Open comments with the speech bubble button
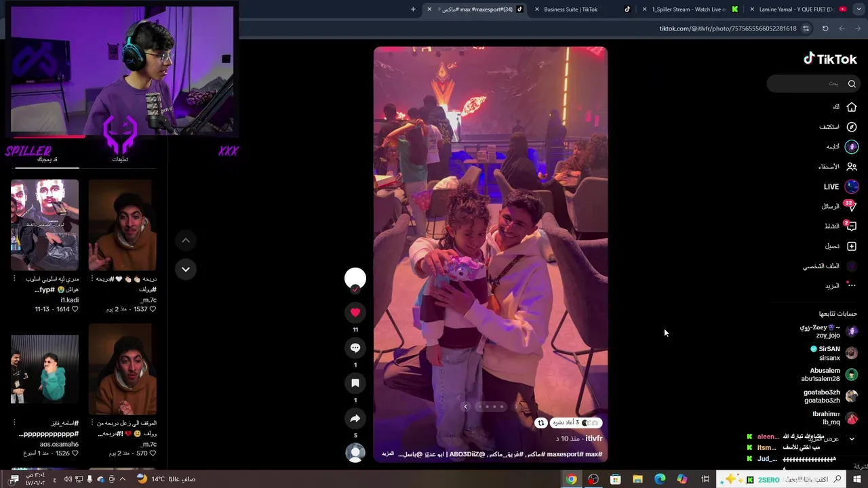The image size is (868, 488). [355, 348]
